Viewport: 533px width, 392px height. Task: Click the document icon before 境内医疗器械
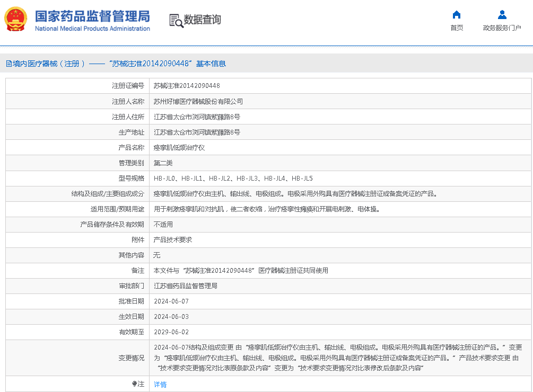[8, 64]
